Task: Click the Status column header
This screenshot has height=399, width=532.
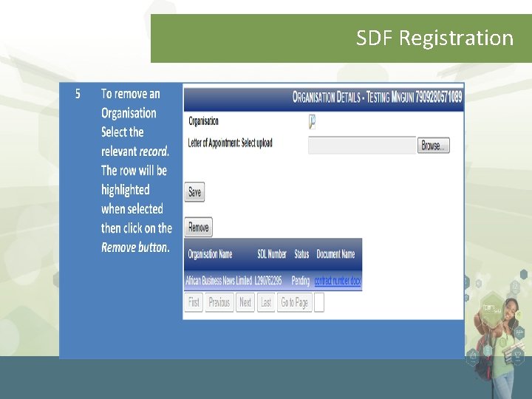Action: [301, 254]
